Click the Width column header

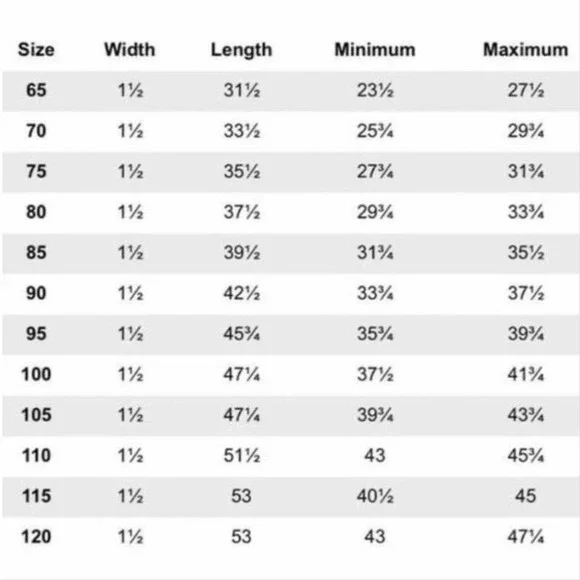click(x=130, y=50)
